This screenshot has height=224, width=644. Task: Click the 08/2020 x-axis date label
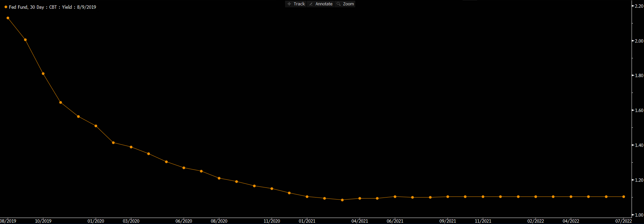pos(219,221)
